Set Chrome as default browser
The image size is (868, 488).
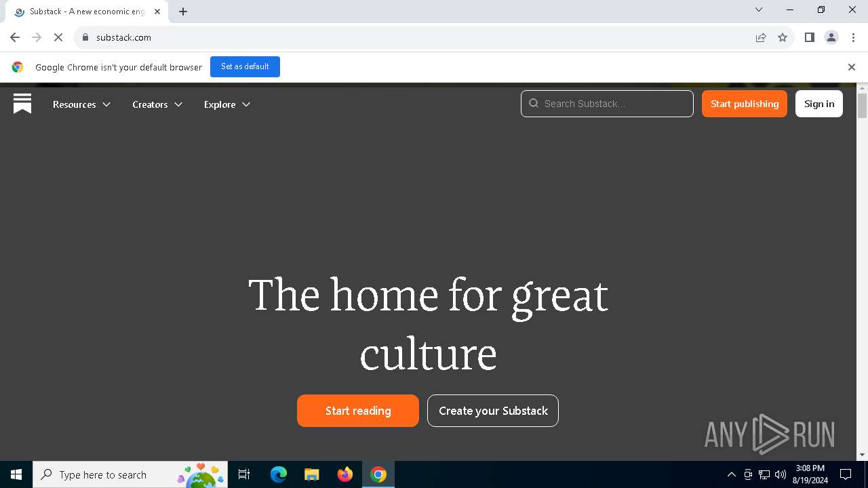(x=245, y=66)
